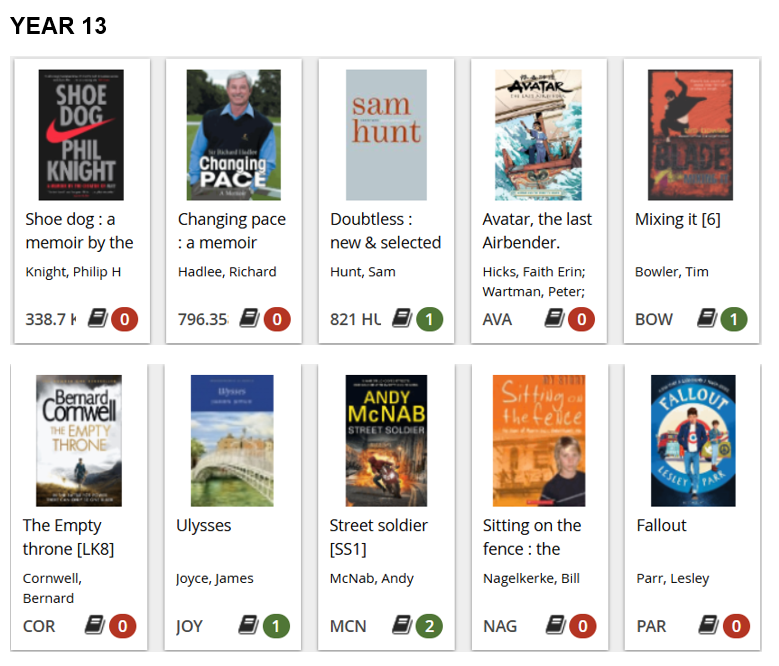Click call number 'JOY'
The height and width of the screenshot is (666, 779).
(x=189, y=626)
